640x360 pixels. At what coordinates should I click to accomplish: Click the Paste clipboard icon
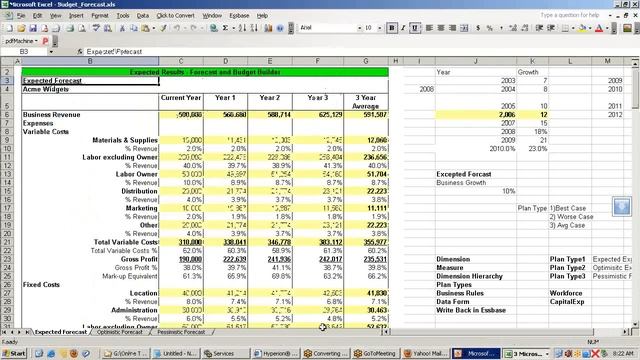(x=145, y=28)
